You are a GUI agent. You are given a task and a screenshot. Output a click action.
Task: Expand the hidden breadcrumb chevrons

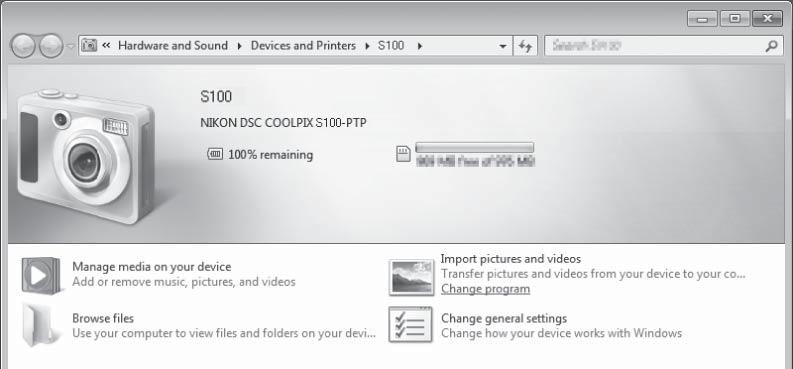106,45
